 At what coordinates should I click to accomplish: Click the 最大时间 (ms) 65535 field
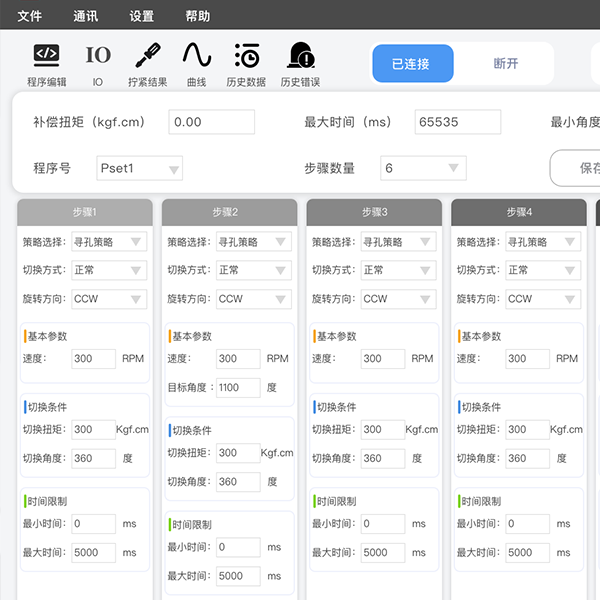pyautogui.click(x=458, y=122)
